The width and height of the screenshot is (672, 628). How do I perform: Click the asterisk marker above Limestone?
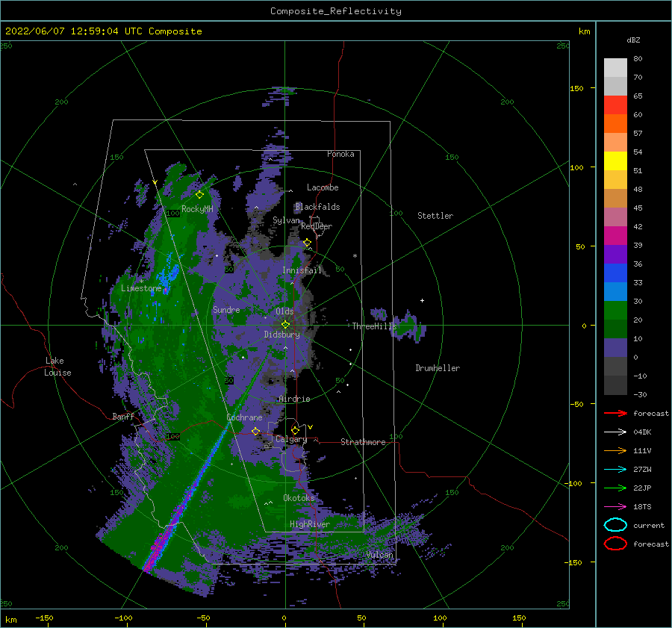[141, 282]
